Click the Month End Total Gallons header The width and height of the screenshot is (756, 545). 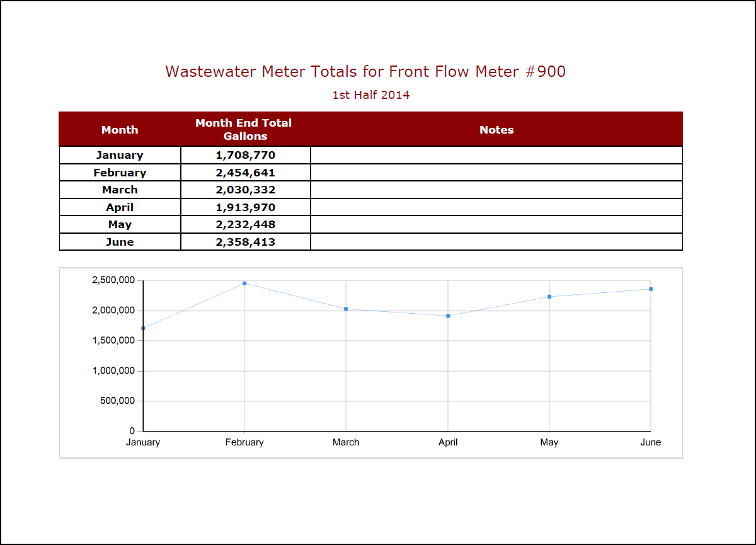coord(245,130)
